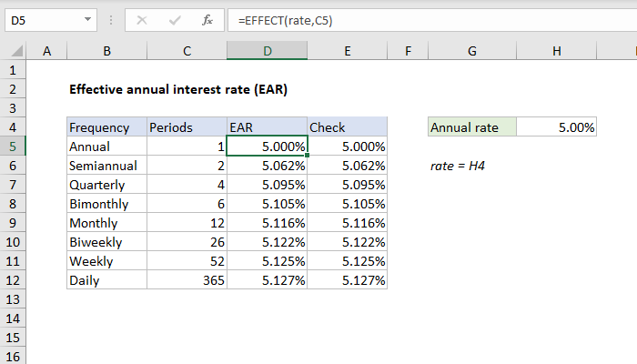The width and height of the screenshot is (637, 364).
Task: Select column E header
Action: click(348, 51)
